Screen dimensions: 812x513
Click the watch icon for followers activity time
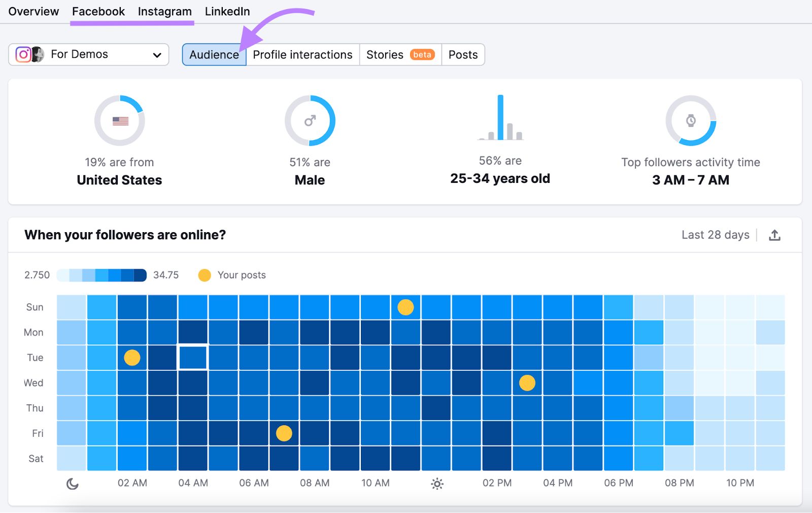[x=691, y=120]
